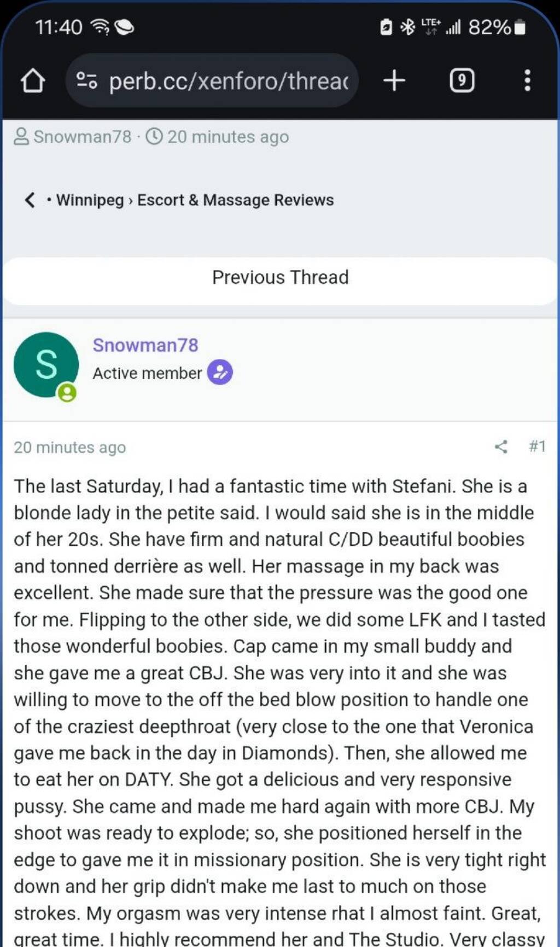Open post number #1 permalink

[x=537, y=447]
